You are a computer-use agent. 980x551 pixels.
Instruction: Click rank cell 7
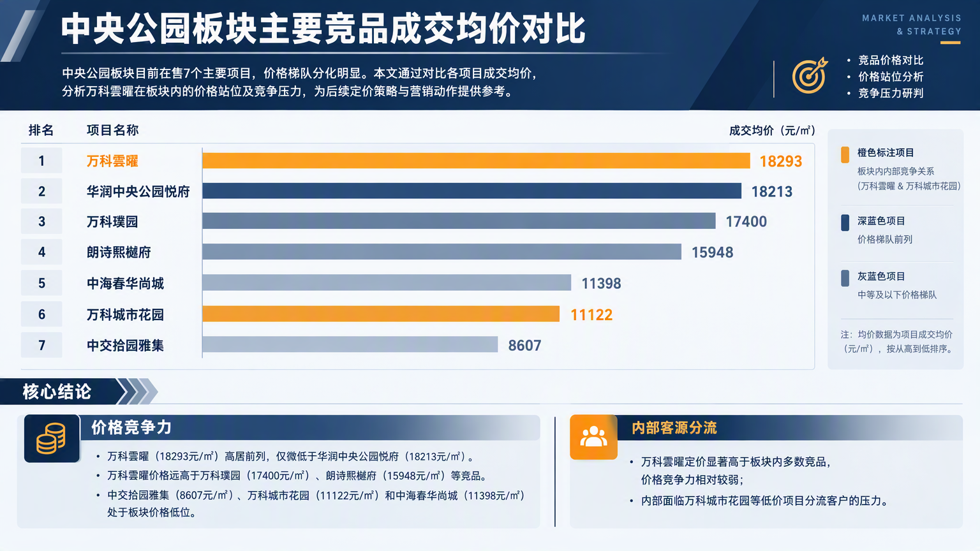click(41, 345)
